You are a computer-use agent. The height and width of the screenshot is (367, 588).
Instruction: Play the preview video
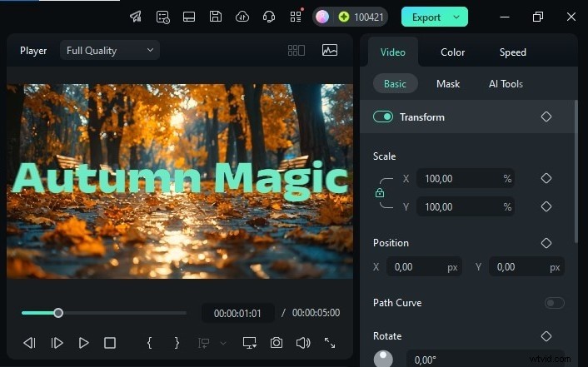pos(83,343)
